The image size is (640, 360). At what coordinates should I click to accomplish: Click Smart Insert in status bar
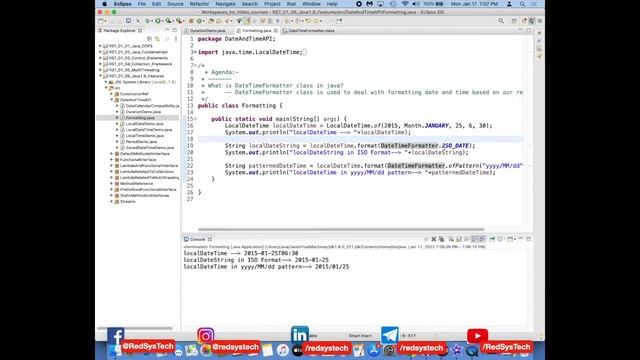[x=360, y=336]
